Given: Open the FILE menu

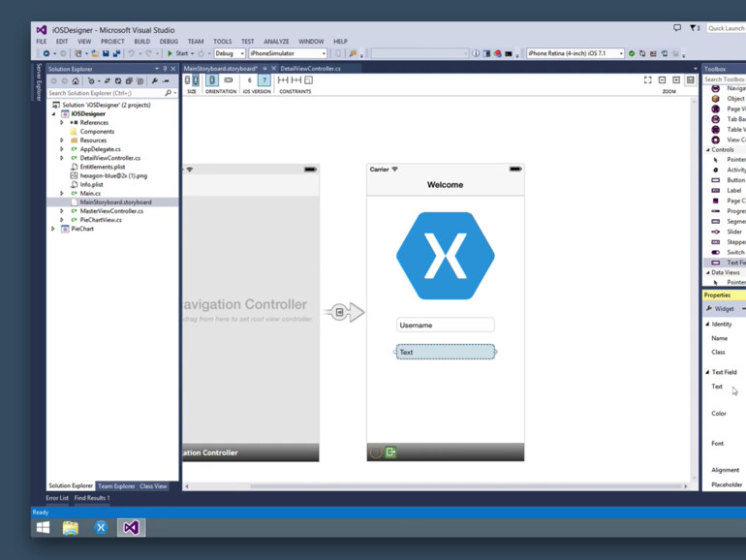Looking at the screenshot, I should [42, 42].
